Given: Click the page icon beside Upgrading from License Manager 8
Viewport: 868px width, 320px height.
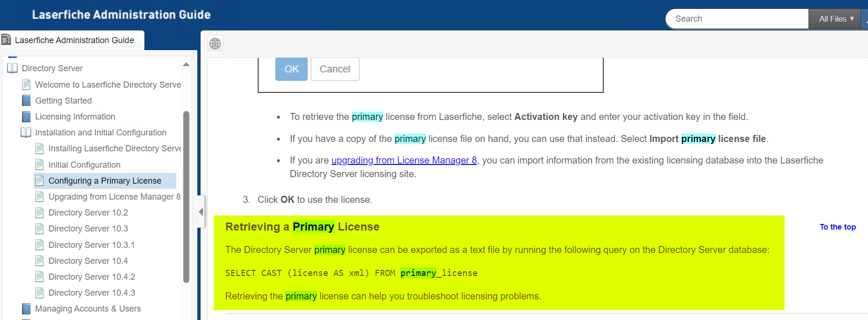Looking at the screenshot, I should [x=40, y=197].
